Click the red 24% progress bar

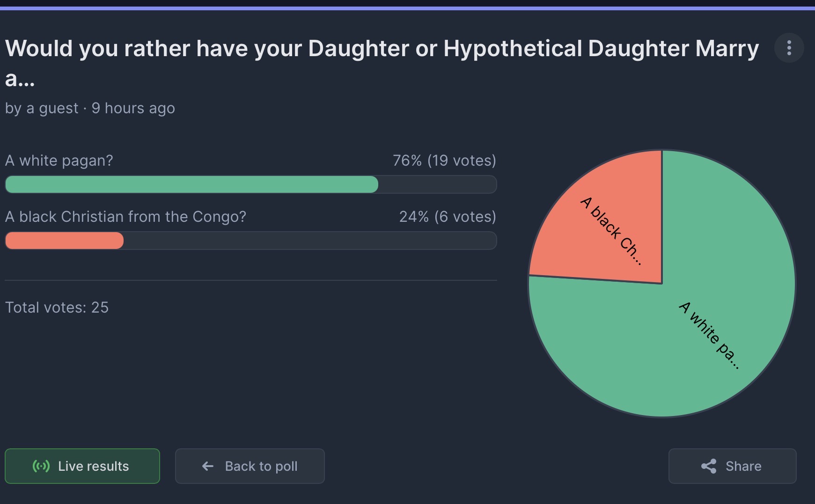pyautogui.click(x=64, y=241)
